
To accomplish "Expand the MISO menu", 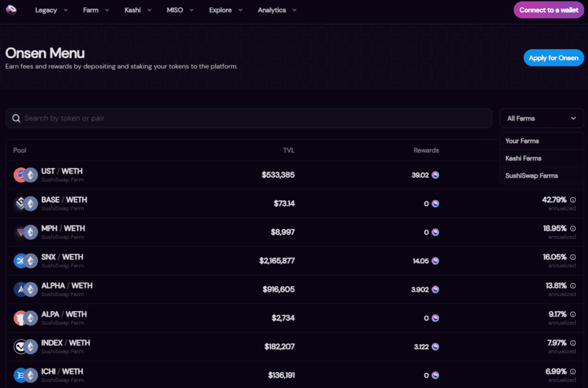I will (x=180, y=10).
